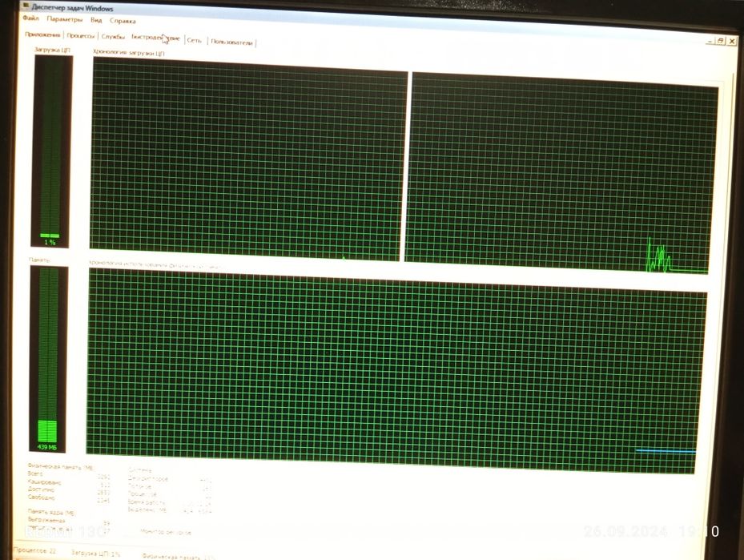This screenshot has width=744, height=560.
Task: Click the Доступно row label
Action: [x=41, y=489]
